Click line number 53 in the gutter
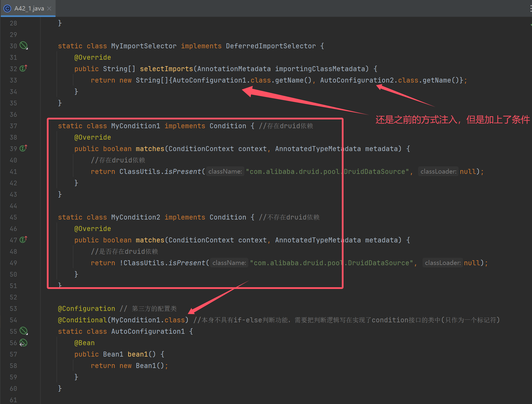The width and height of the screenshot is (532, 404). click(x=13, y=309)
